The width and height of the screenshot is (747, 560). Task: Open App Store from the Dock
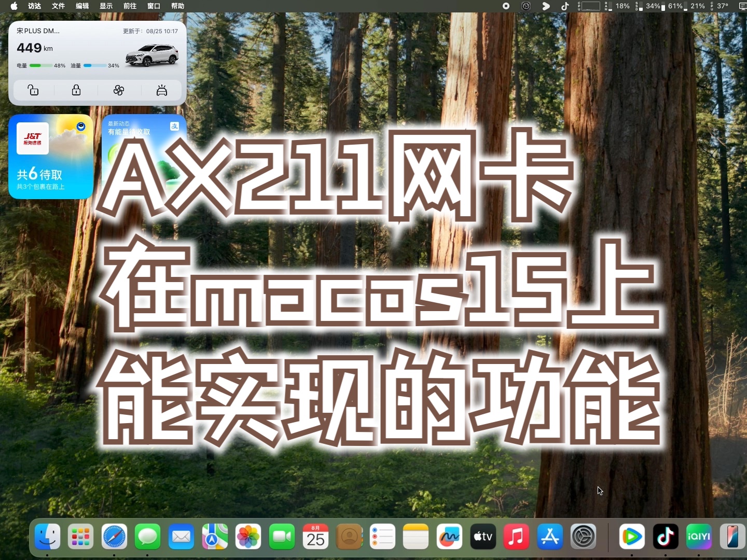[x=550, y=536]
